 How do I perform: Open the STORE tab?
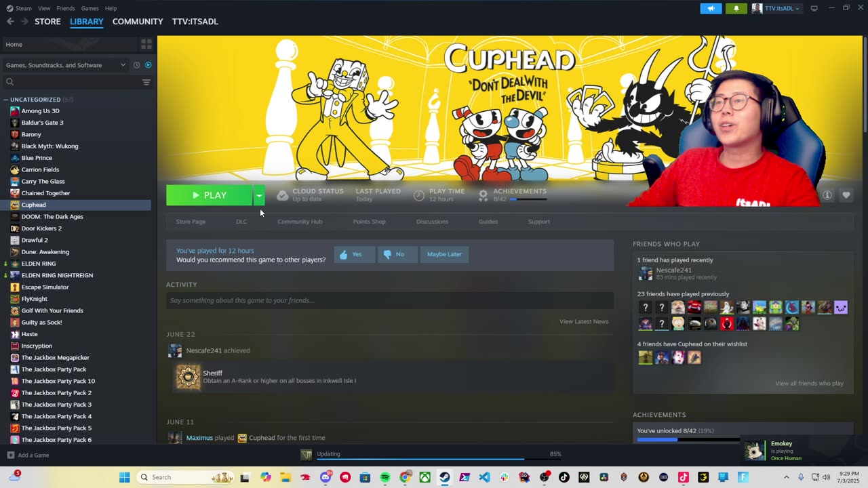[47, 22]
